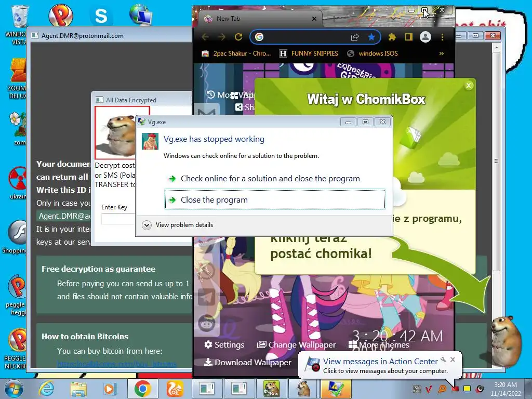Open the 2pac Shakur bookmark
Viewport: 532px width, 399px height.
coord(236,54)
